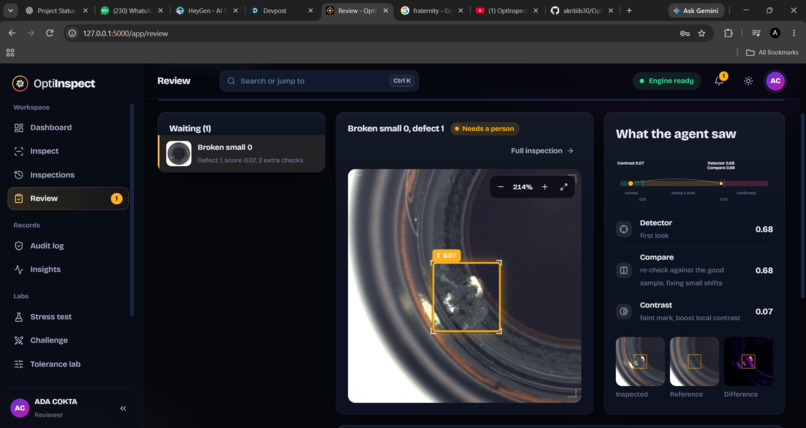Click the Inspections history clock icon

tap(19, 175)
